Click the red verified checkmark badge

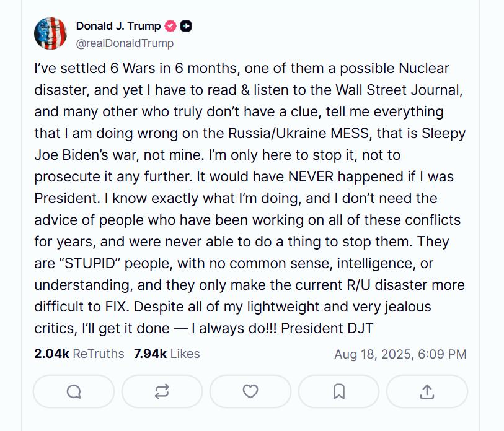click(x=170, y=26)
